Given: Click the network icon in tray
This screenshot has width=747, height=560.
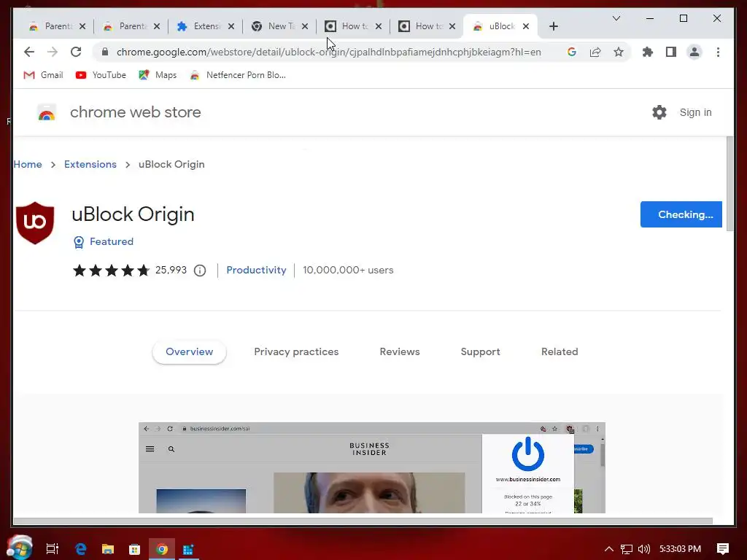Looking at the screenshot, I should click(627, 549).
